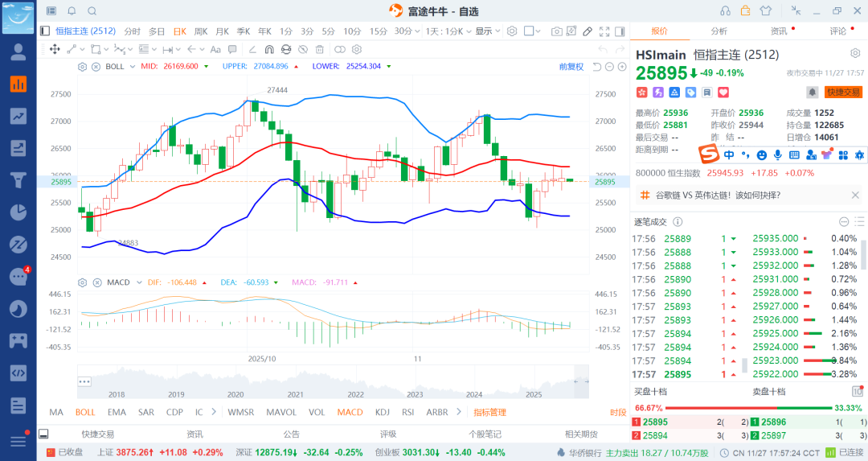Open the 1天:1分K period dropdown
Viewport: 868px width, 461px height.
447,31
